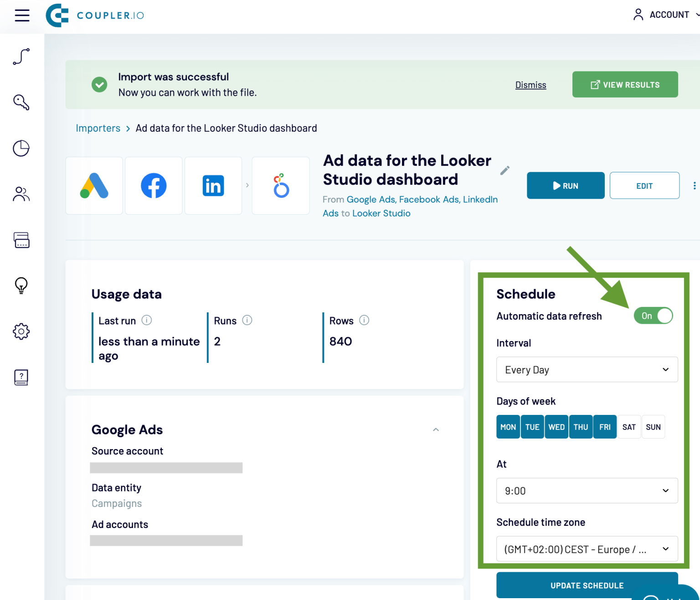700x600 pixels.
Task: Open the usage pie chart icon
Action: coord(21,148)
